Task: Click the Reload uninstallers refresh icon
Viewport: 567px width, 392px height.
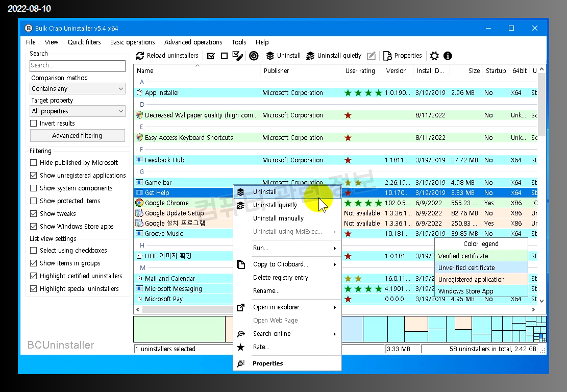Action: [140, 56]
